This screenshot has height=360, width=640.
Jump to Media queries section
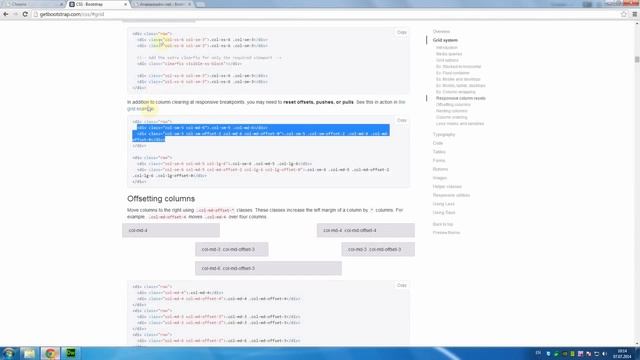pyautogui.click(x=449, y=54)
